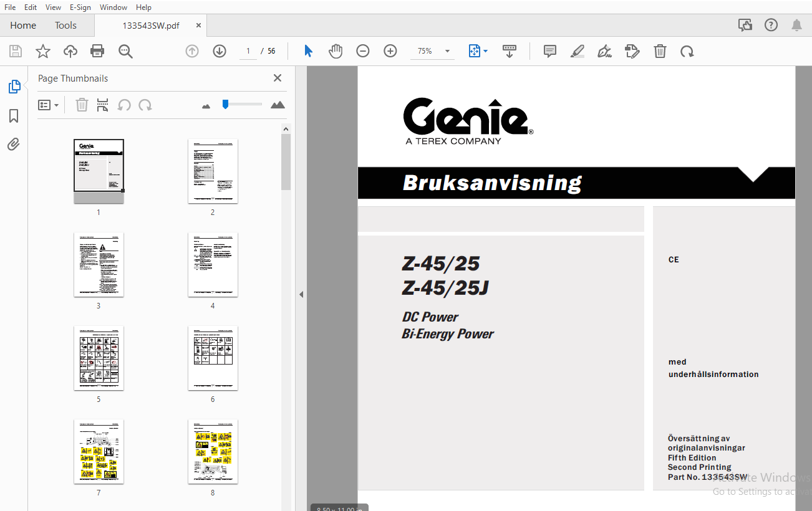The image size is (812, 511).
Task: Rotate pages counterclockwise in the thumbnails panel
Action: pyautogui.click(x=124, y=105)
